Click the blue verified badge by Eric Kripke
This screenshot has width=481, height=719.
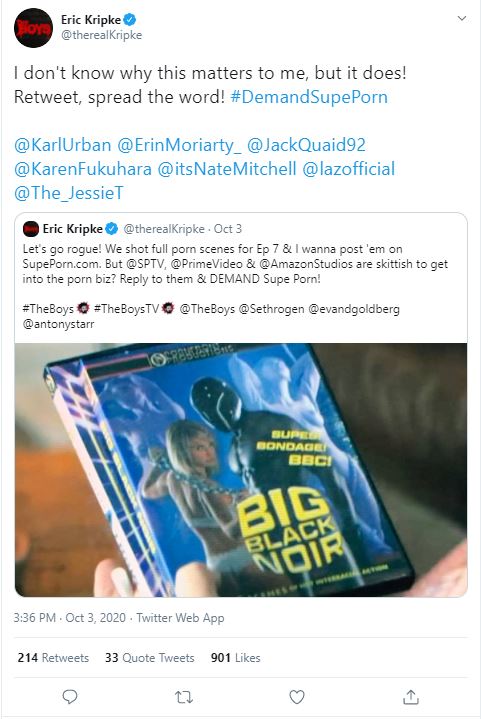click(131, 20)
